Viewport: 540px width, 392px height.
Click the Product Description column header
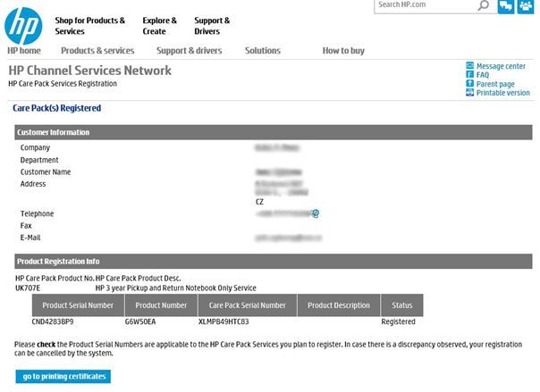tap(339, 305)
